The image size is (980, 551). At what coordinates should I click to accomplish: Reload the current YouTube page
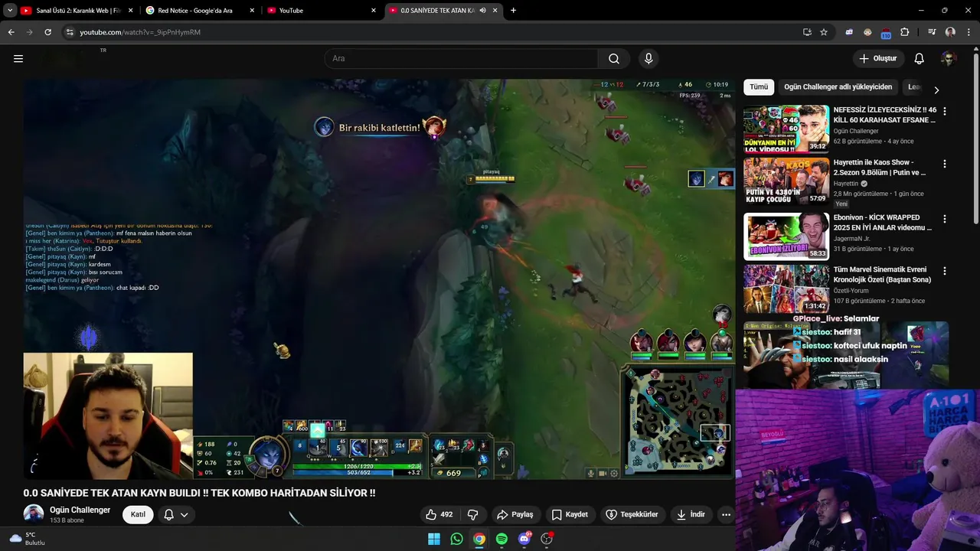pyautogui.click(x=47, y=32)
